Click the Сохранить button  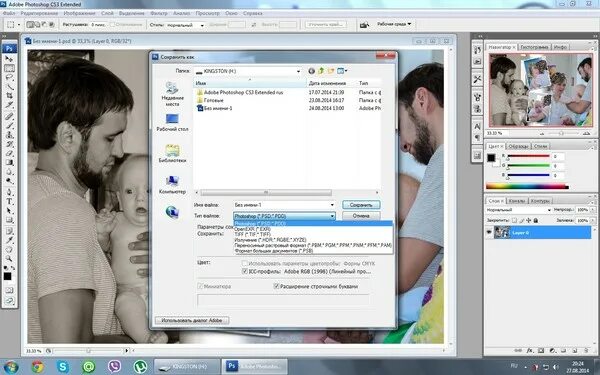(361, 205)
